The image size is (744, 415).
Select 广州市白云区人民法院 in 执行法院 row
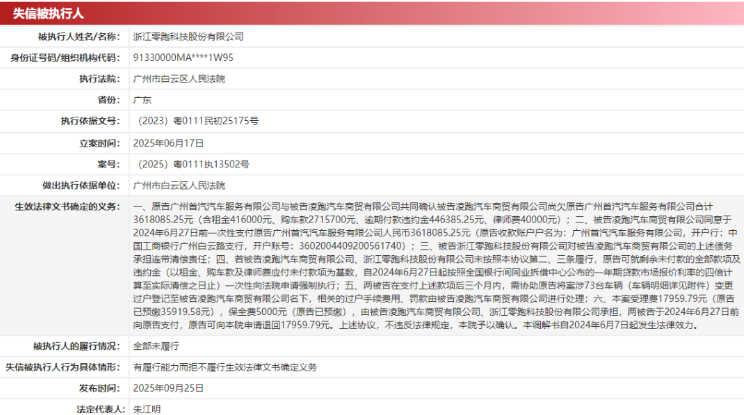pos(179,79)
